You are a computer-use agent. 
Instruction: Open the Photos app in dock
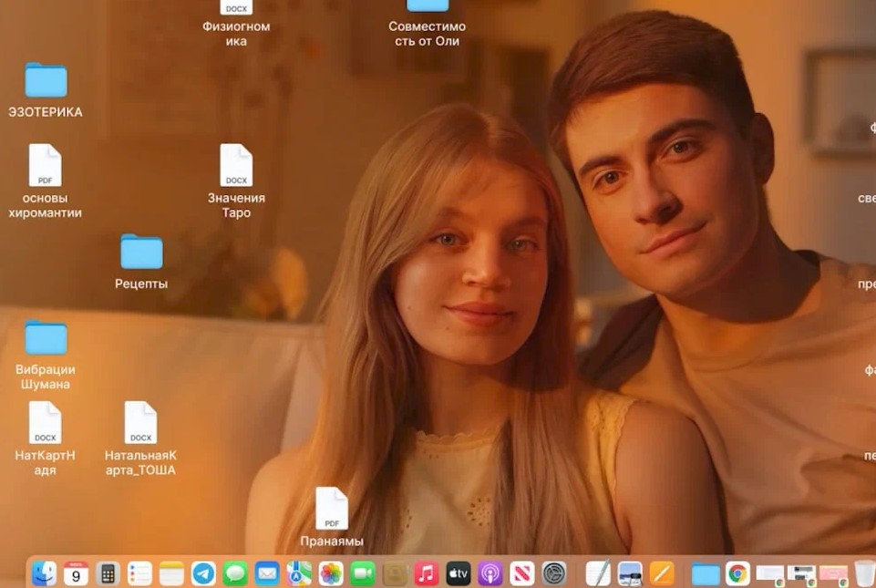[331, 573]
